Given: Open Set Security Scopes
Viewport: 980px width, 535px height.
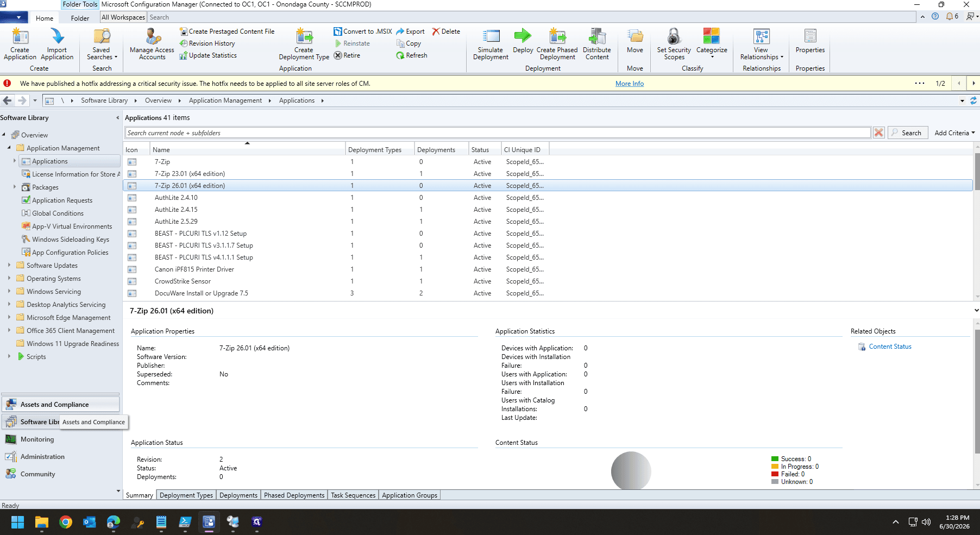Looking at the screenshot, I should coord(674,43).
